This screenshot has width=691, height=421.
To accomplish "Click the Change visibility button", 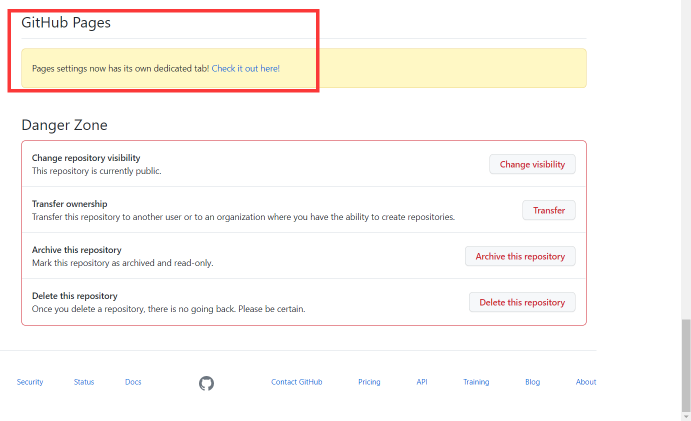I will tap(532, 164).
